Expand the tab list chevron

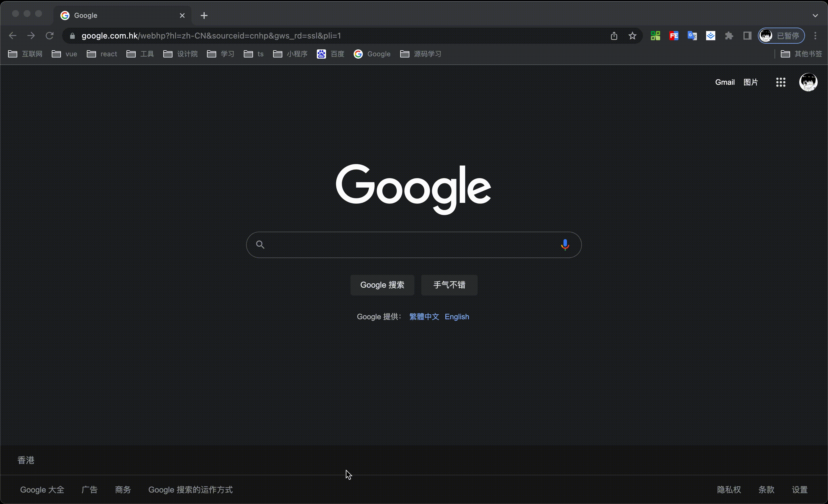(816, 15)
